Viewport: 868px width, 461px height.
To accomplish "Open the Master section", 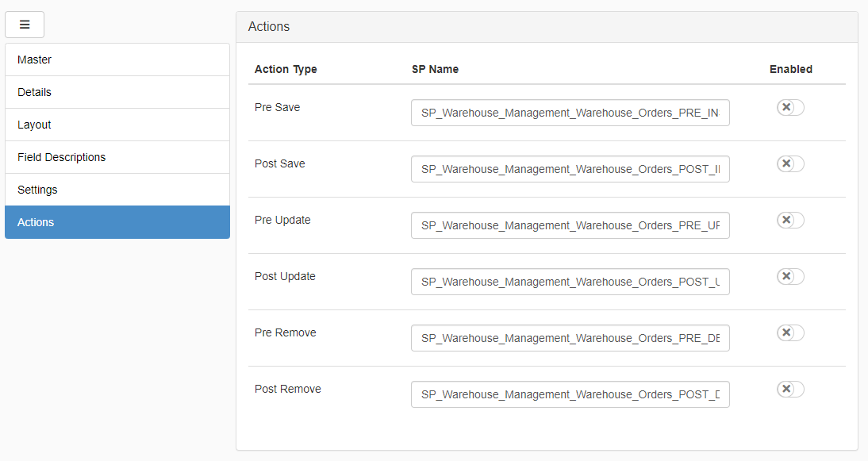I will point(117,60).
